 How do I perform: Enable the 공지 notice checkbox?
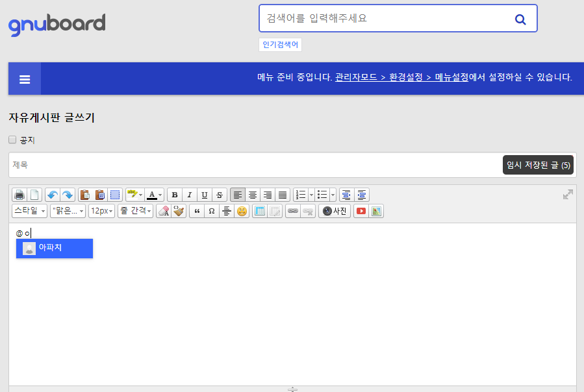(x=12, y=140)
